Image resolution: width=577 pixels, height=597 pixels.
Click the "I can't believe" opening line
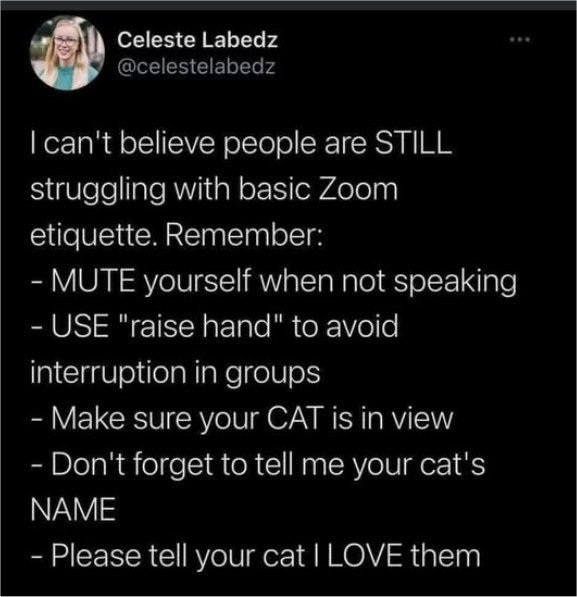pos(241,145)
